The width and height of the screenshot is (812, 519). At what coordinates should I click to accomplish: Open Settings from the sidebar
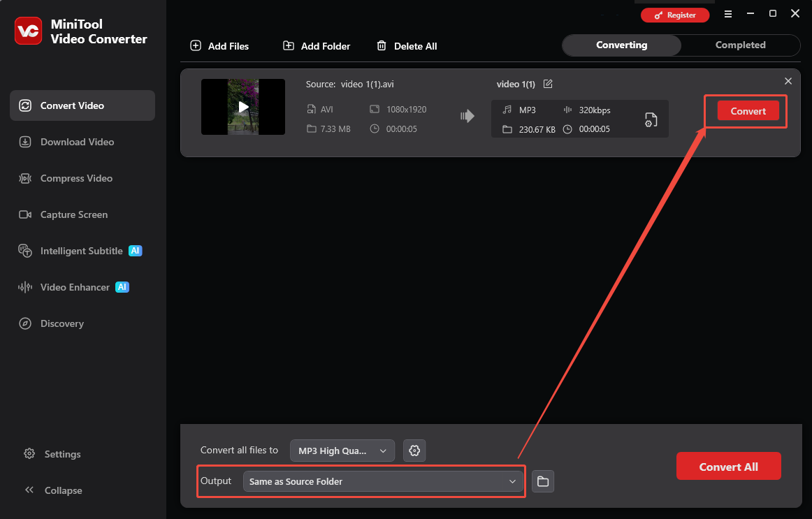(52, 454)
